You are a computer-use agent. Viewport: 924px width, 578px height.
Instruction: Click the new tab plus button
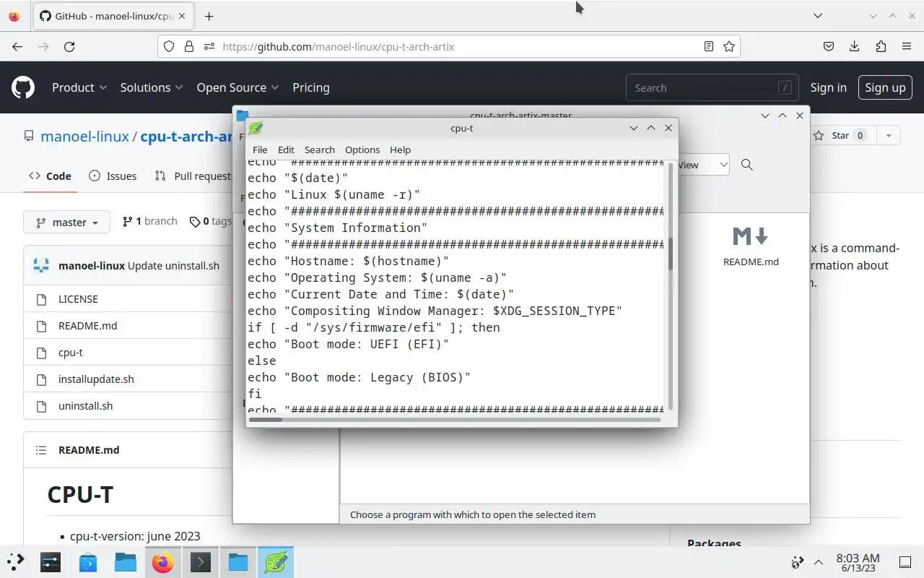click(x=209, y=16)
